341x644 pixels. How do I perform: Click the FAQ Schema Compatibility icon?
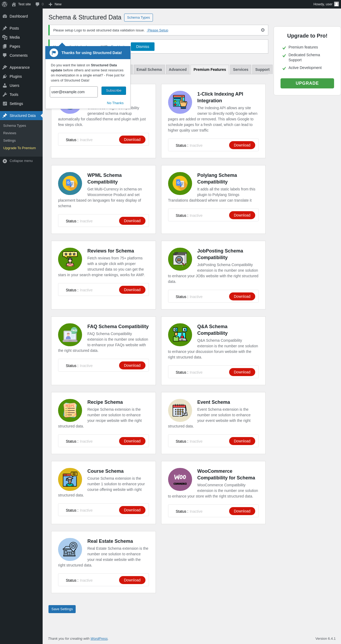70,335
